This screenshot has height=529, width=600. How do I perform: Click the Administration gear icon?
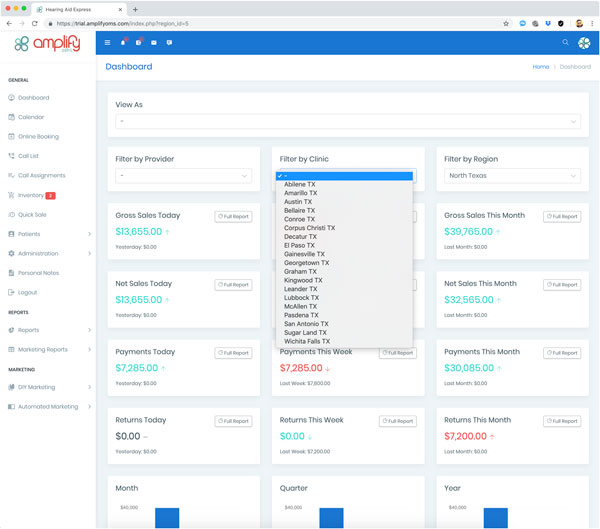pos(11,253)
